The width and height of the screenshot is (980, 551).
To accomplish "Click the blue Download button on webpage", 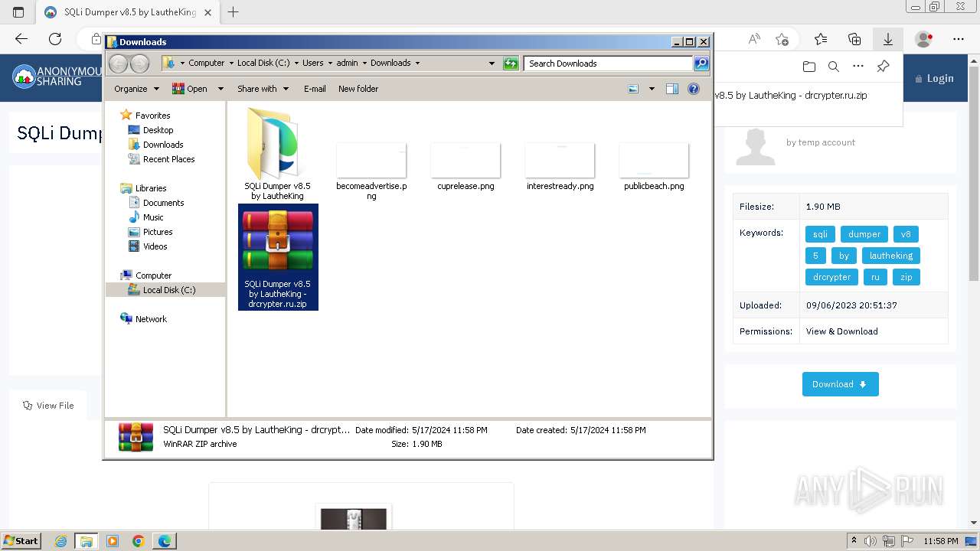I will click(840, 384).
